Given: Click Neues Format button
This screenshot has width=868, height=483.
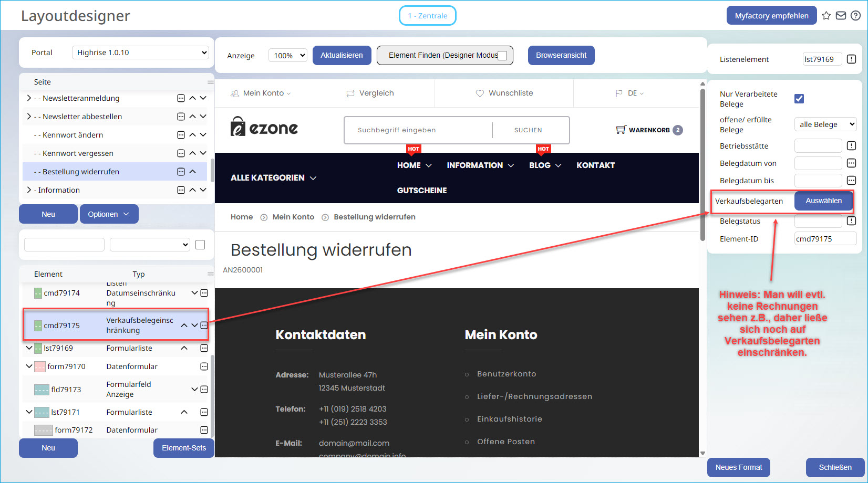Looking at the screenshot, I should pos(739,467).
